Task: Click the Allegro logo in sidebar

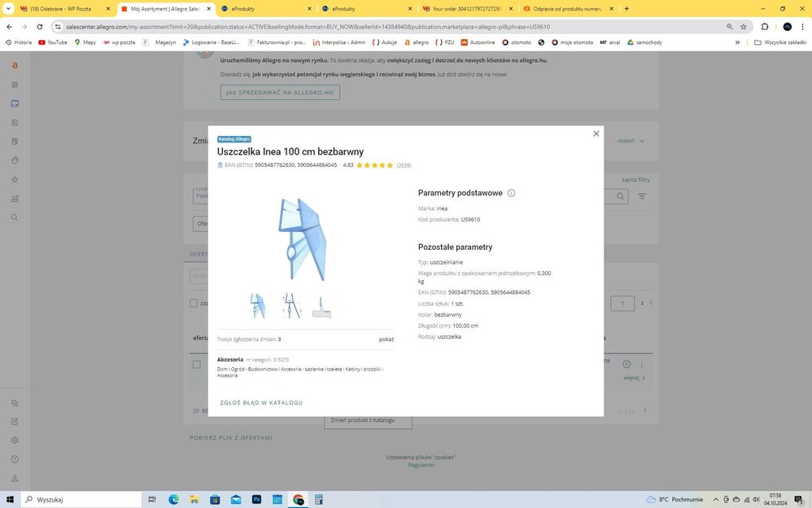Action: (15, 65)
